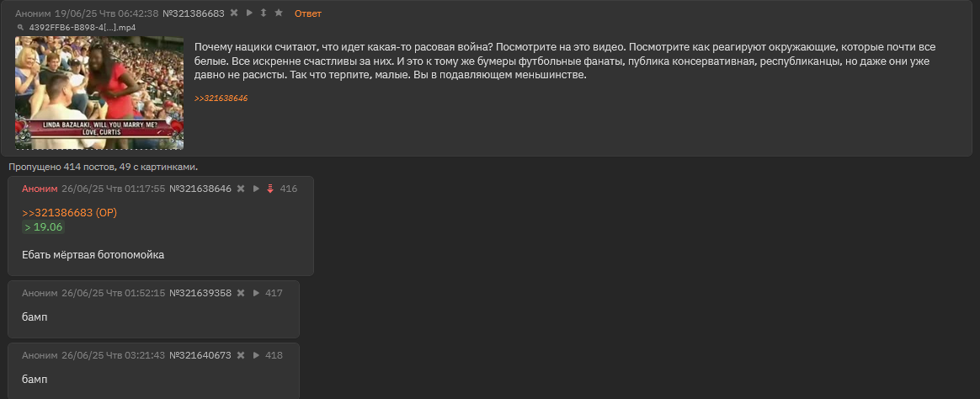Hide post №321638646 with its X icon
The image size is (980, 399).
241,189
